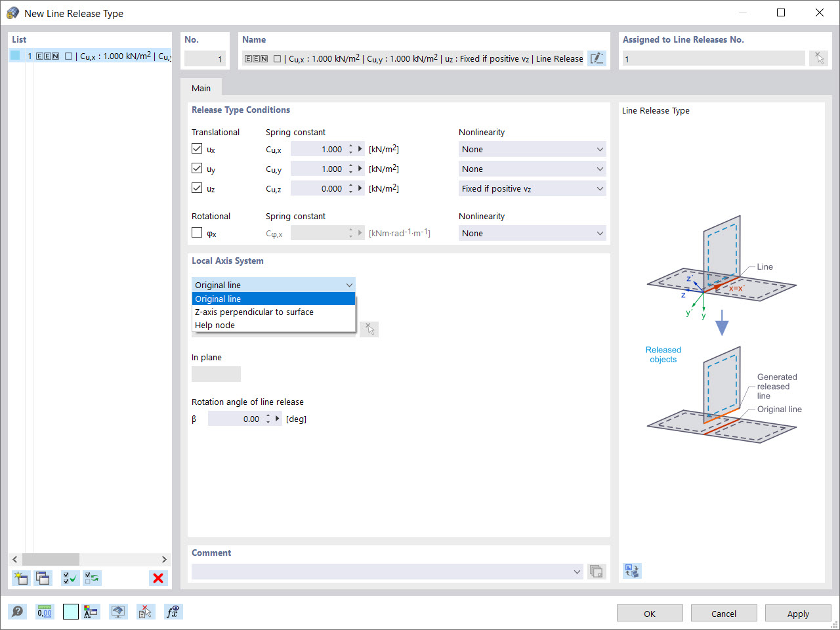Enable the φx rotational release
840x630 pixels.
point(197,233)
